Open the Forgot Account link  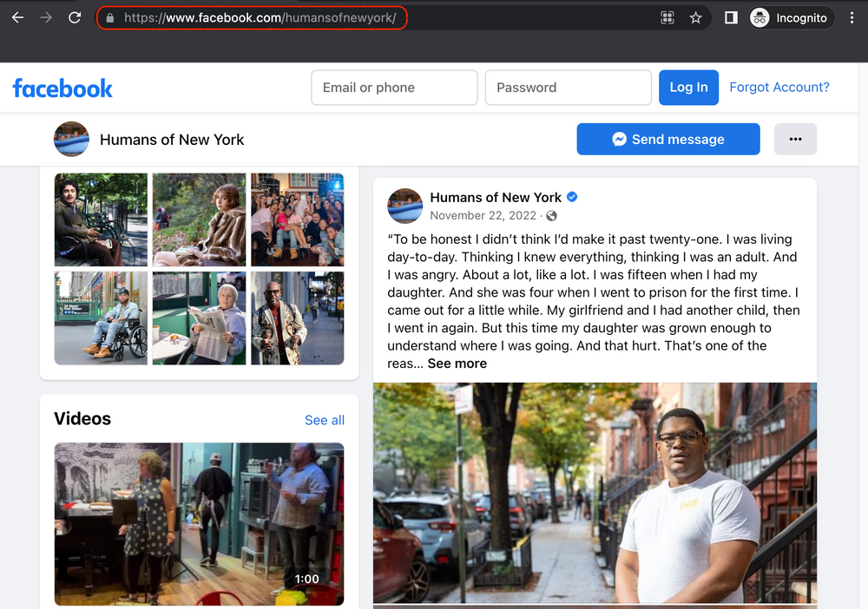coord(779,88)
